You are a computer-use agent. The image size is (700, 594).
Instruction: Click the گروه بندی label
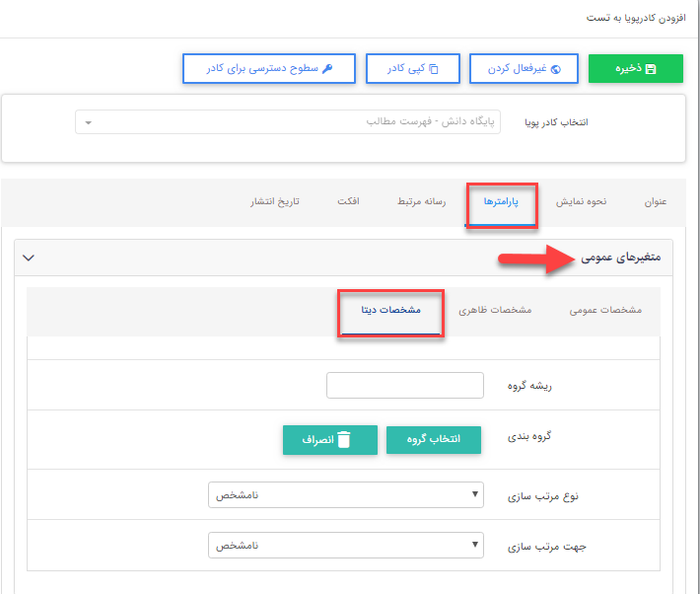[x=529, y=436]
